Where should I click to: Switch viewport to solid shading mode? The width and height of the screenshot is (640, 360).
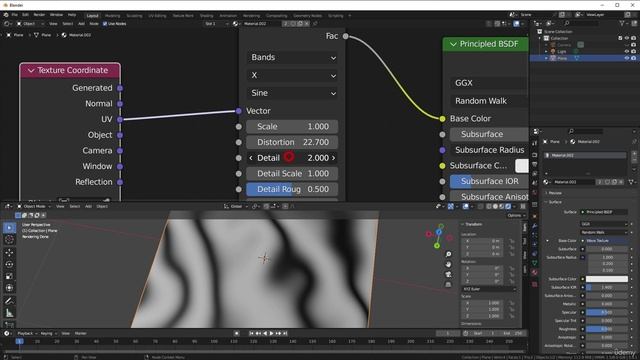point(495,207)
